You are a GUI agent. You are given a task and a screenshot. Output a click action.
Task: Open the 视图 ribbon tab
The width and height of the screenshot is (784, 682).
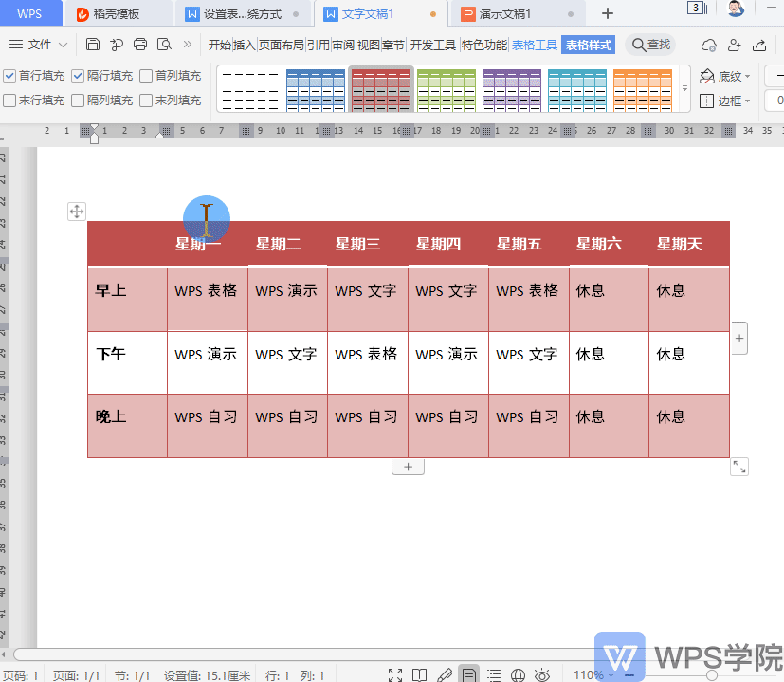(x=369, y=45)
